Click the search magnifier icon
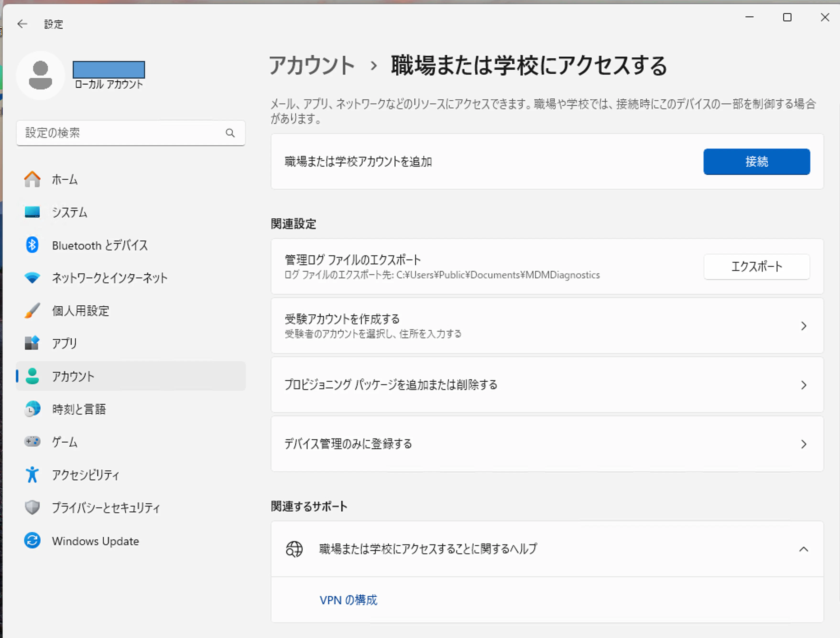 pos(230,133)
